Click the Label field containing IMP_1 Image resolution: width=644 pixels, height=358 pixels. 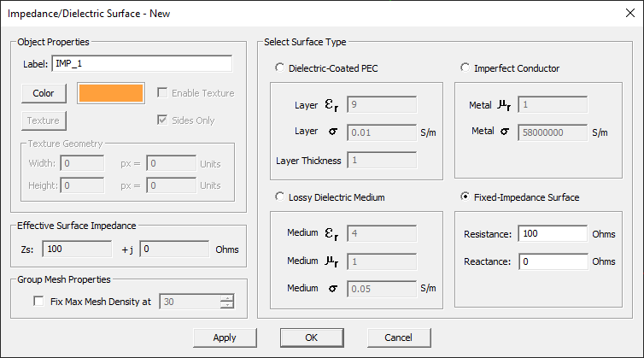point(142,64)
